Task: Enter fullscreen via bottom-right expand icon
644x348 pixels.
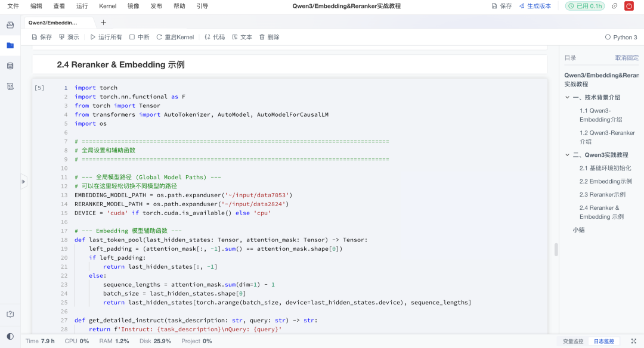Action: (634, 341)
